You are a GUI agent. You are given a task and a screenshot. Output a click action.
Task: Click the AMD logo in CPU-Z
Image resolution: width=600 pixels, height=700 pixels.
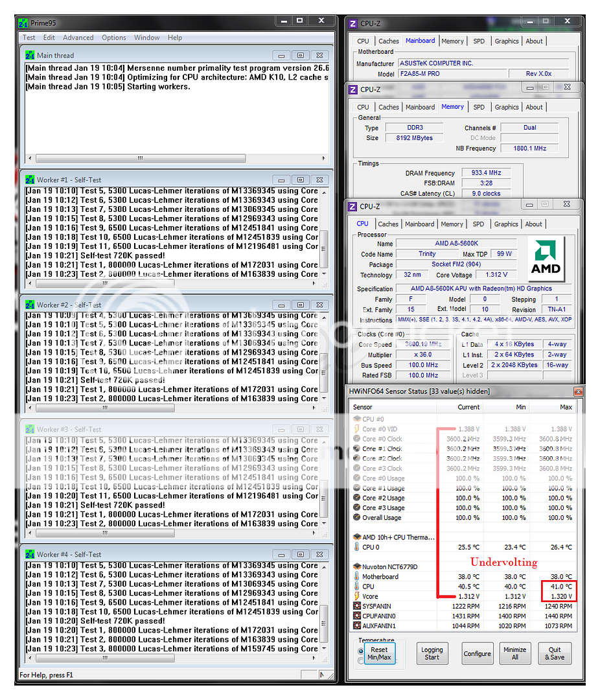pyautogui.click(x=546, y=259)
